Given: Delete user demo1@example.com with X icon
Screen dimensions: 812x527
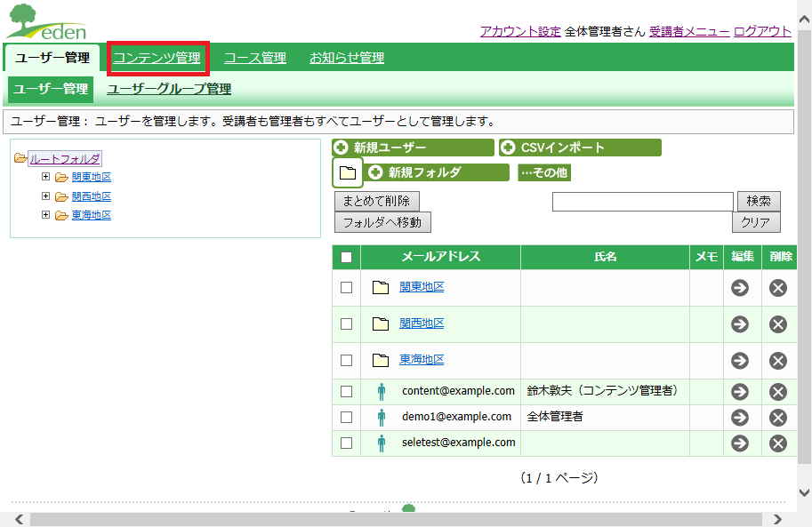Looking at the screenshot, I should [x=778, y=418].
